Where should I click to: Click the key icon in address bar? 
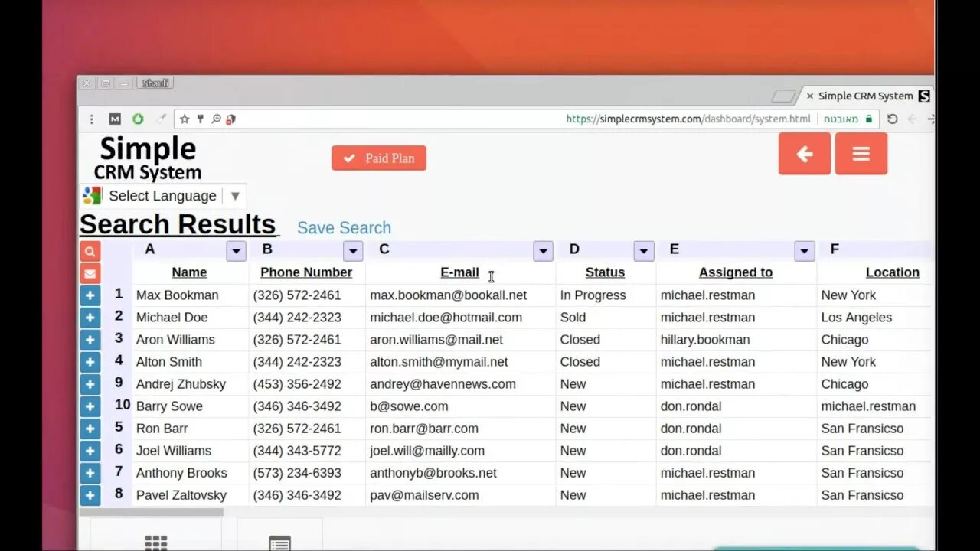201,119
